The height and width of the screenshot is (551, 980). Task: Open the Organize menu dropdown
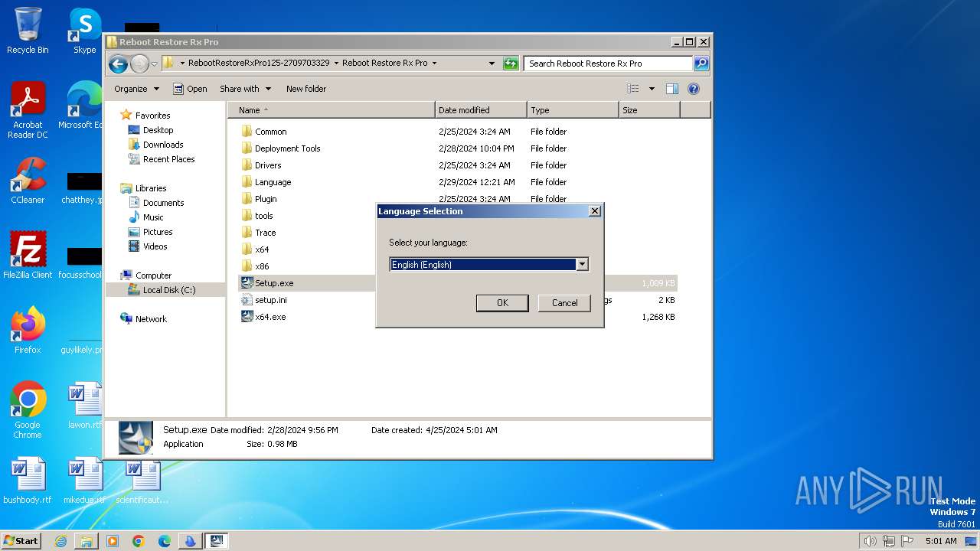click(136, 89)
